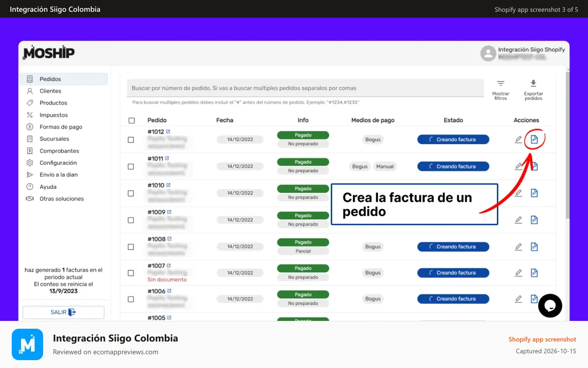
Task: Check the box for order #1008
Action: coord(131,247)
